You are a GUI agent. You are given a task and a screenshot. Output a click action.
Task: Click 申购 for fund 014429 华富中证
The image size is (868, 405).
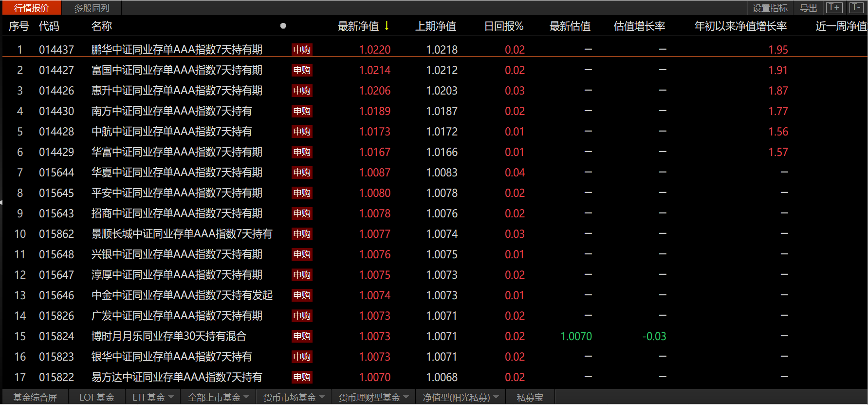click(302, 152)
